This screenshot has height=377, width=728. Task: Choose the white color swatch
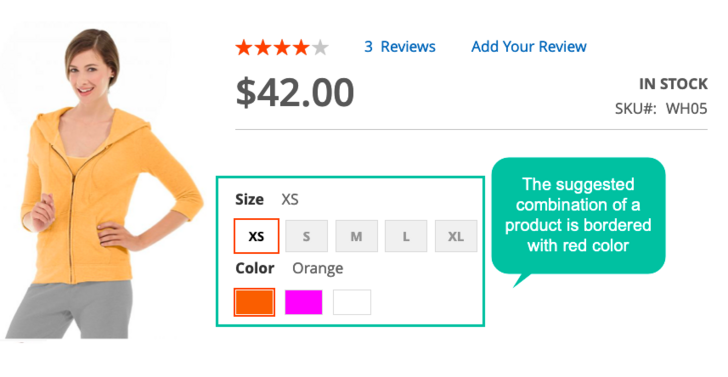click(x=352, y=302)
